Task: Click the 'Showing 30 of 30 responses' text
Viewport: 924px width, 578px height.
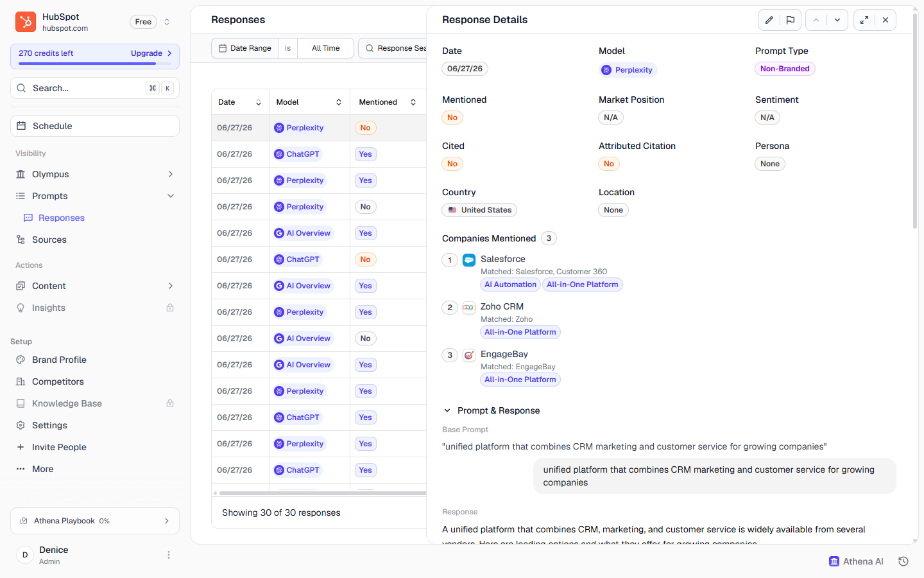Action: 281,512
